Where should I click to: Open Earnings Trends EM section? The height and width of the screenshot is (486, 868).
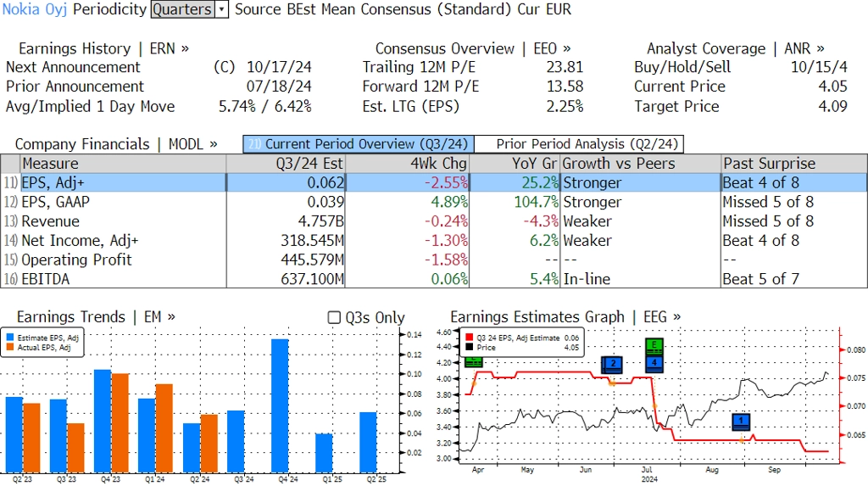tap(96, 317)
